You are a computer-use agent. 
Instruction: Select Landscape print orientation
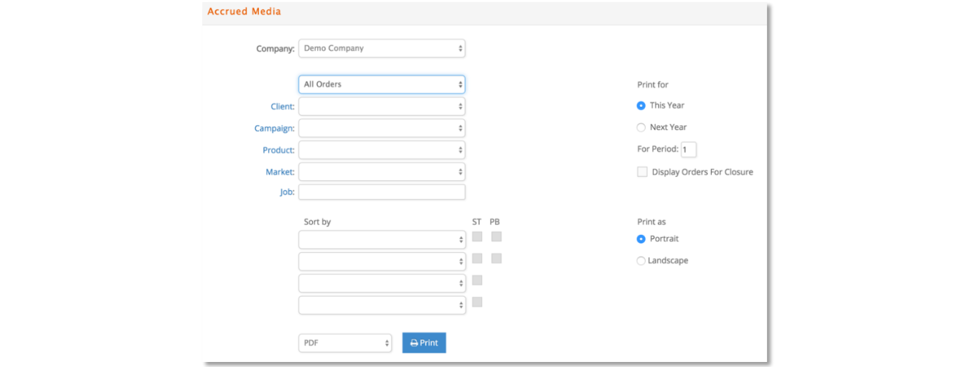tap(641, 261)
